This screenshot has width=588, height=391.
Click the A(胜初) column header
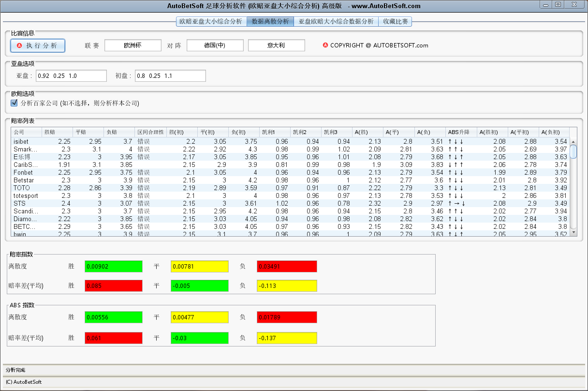click(x=492, y=132)
